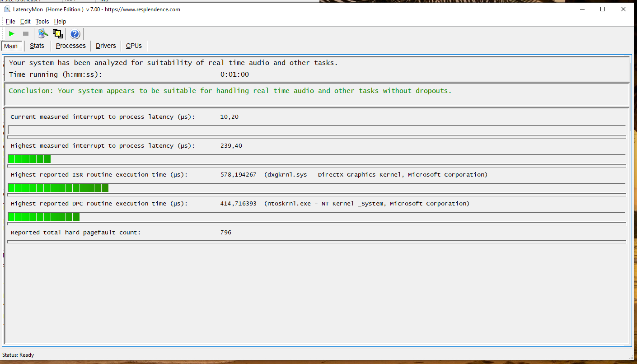Select the highest latency value 239,40
The image size is (637, 364).
(231, 146)
